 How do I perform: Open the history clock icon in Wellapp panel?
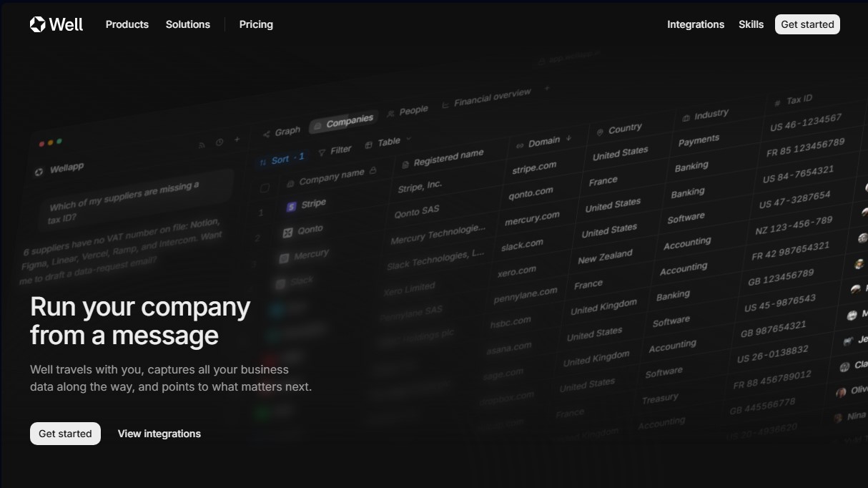[220, 142]
